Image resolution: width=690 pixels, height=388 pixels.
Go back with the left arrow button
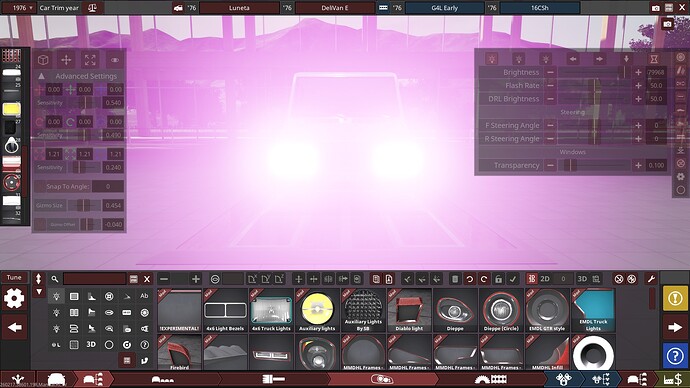(x=15, y=327)
